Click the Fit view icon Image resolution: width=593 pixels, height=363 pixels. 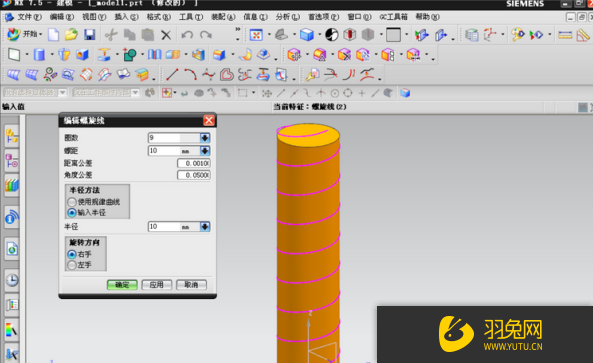256,35
